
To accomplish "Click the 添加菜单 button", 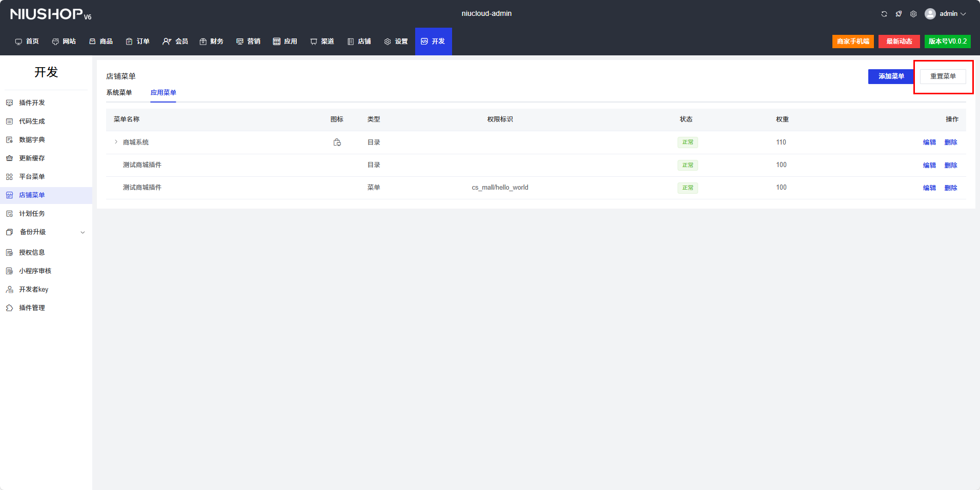I will [x=891, y=76].
